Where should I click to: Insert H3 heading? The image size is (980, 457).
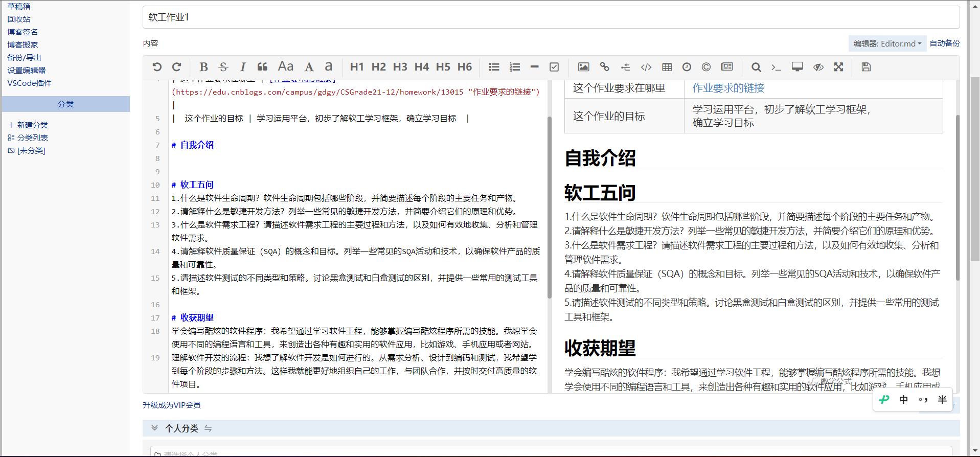click(x=400, y=67)
